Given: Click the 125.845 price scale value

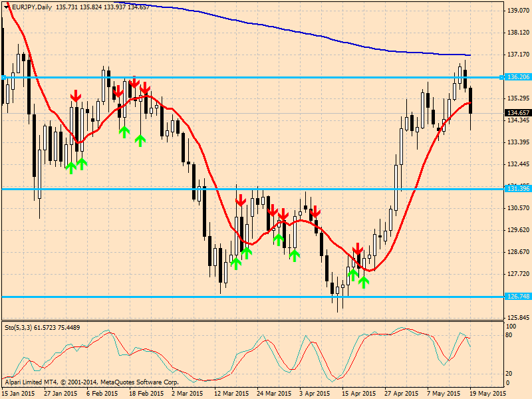Looking at the screenshot, I should point(518,318).
